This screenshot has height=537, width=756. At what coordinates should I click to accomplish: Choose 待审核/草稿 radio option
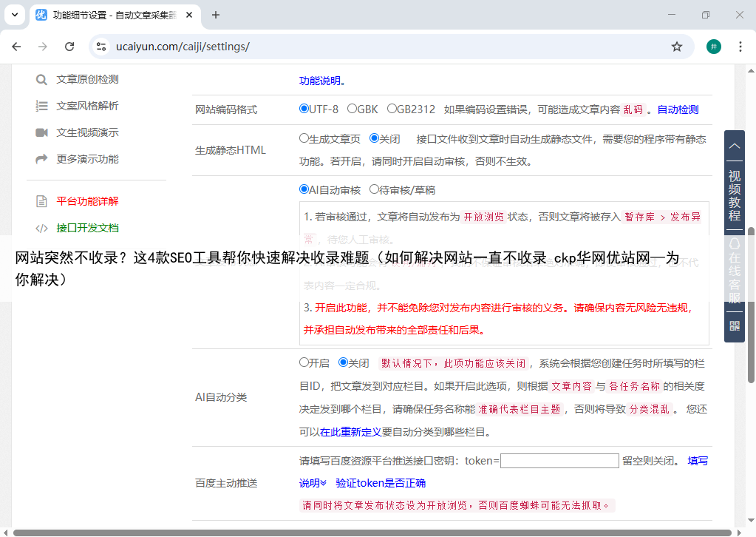(375, 189)
